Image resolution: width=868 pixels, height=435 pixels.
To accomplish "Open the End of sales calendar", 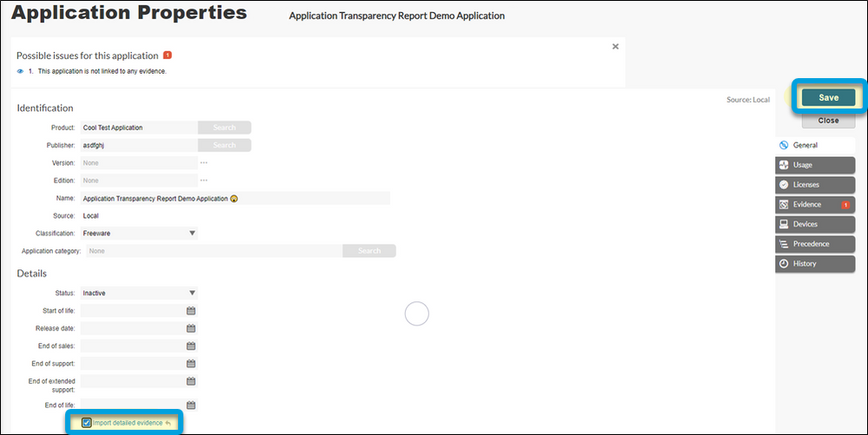I will 191,346.
